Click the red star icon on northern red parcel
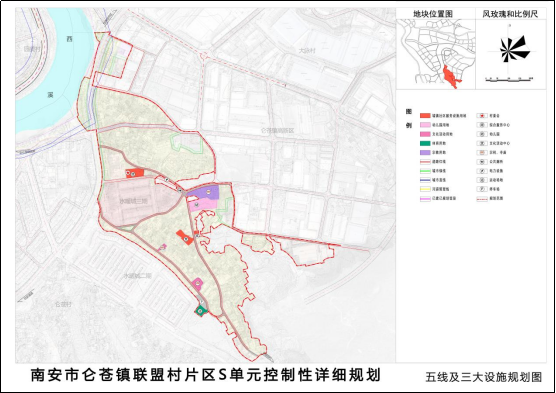This screenshot has width=556, height=393. tap(128, 173)
